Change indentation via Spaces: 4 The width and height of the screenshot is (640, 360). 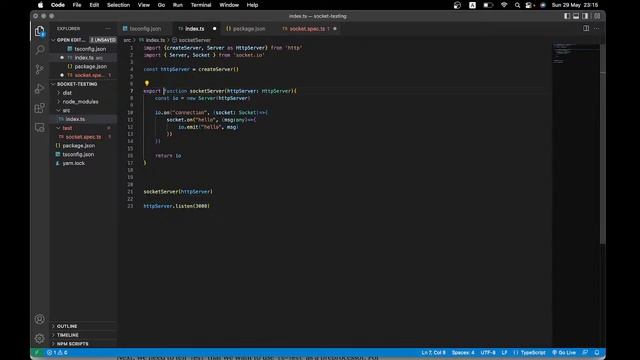(x=463, y=352)
